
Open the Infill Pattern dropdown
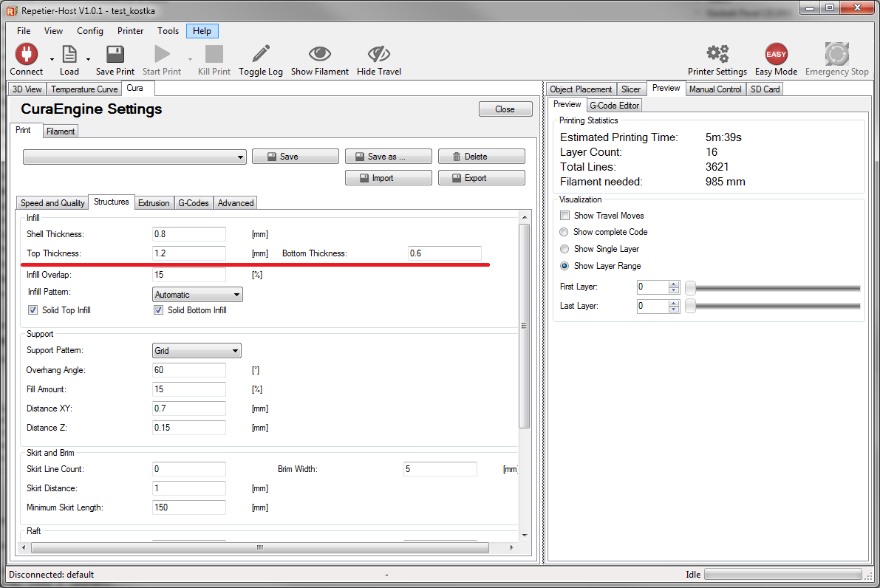point(197,295)
